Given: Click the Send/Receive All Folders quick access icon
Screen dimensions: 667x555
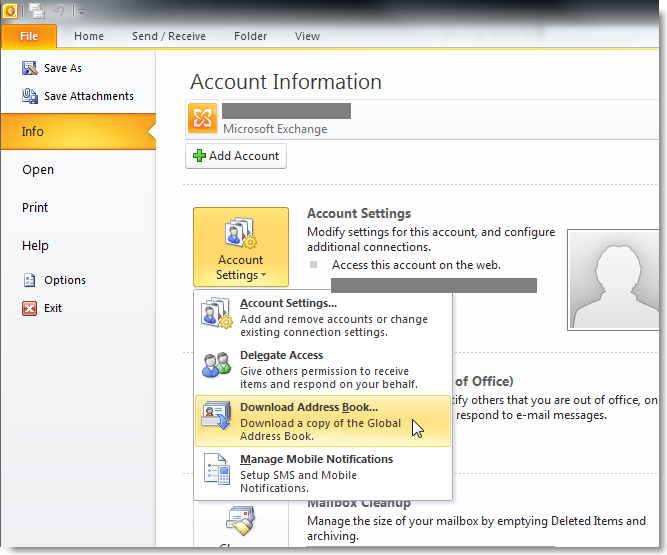Looking at the screenshot, I should [37, 11].
